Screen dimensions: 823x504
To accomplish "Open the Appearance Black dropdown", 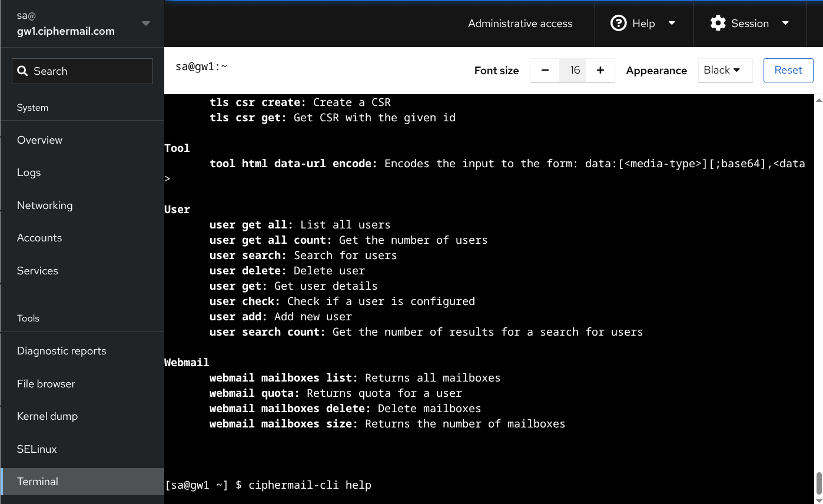I will pyautogui.click(x=725, y=70).
